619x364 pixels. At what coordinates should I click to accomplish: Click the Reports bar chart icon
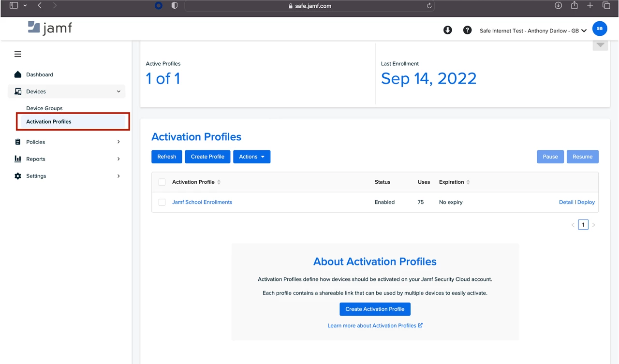(18, 159)
